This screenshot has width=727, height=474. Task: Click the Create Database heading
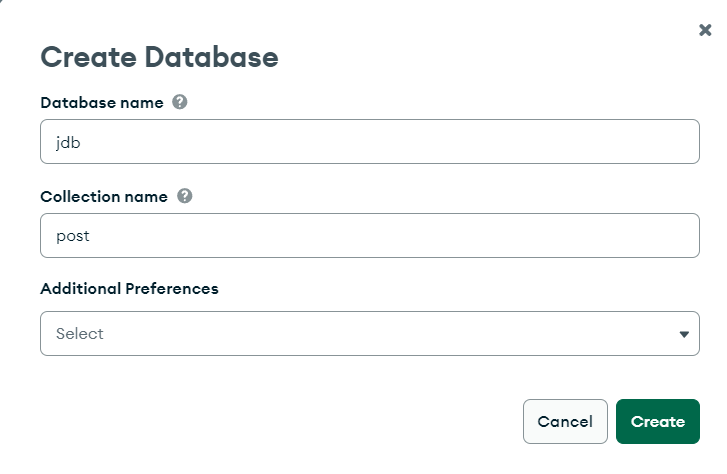pos(159,57)
